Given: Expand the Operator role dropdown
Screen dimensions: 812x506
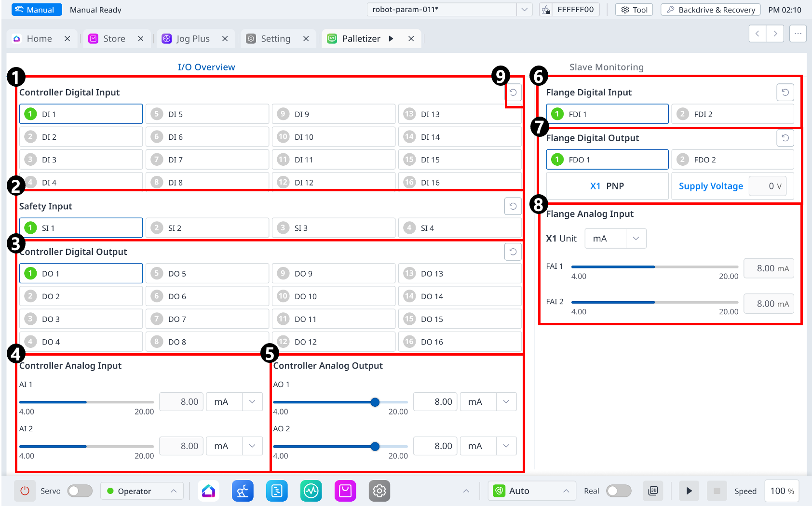Looking at the screenshot, I should point(142,491).
